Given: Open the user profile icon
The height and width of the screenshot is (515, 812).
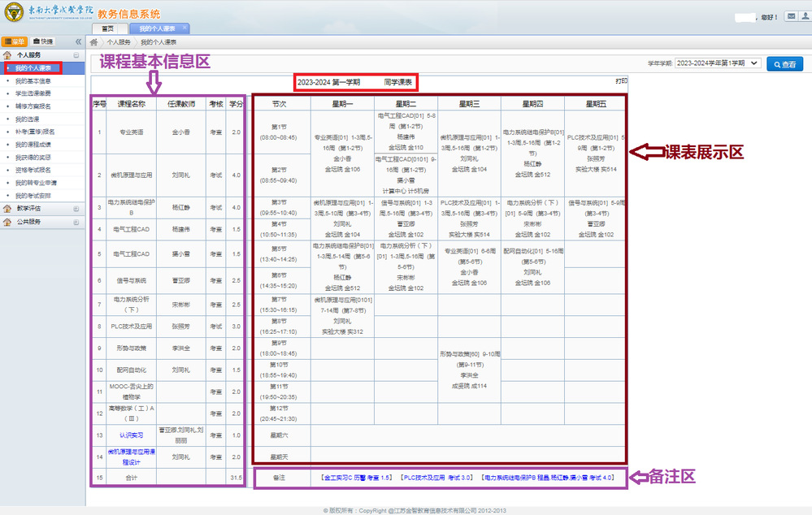Looking at the screenshot, I should tap(805, 16).
